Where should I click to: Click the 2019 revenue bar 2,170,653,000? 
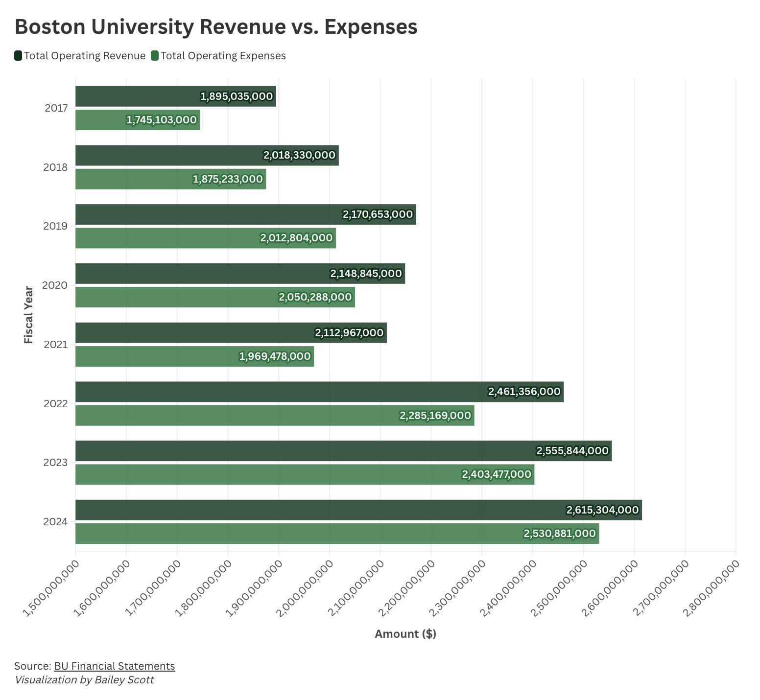click(246, 214)
